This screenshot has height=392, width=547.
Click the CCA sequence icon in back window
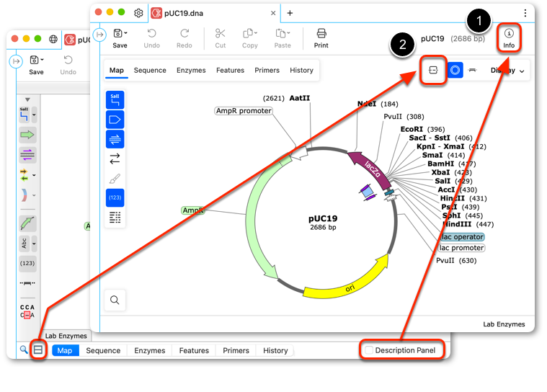(x=27, y=311)
